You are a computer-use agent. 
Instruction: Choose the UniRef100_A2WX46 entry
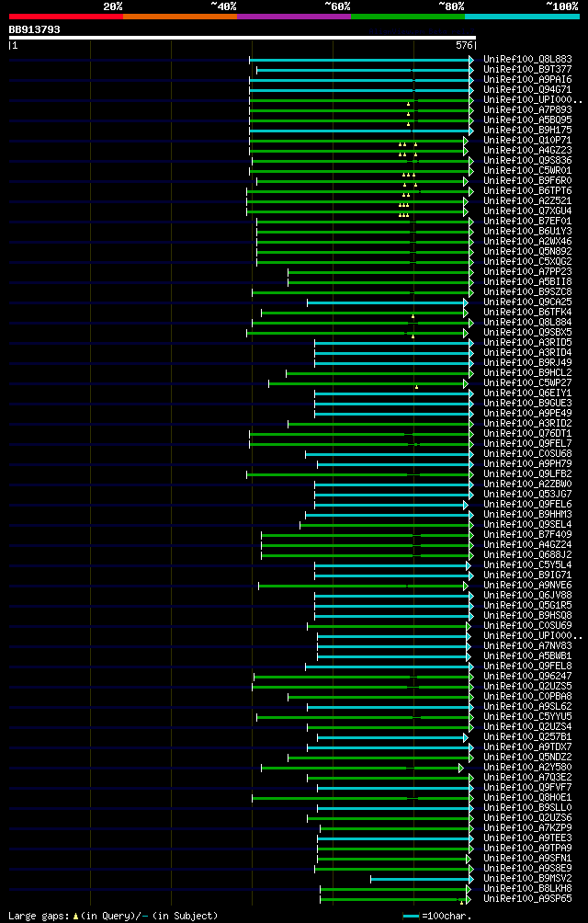pos(527,242)
